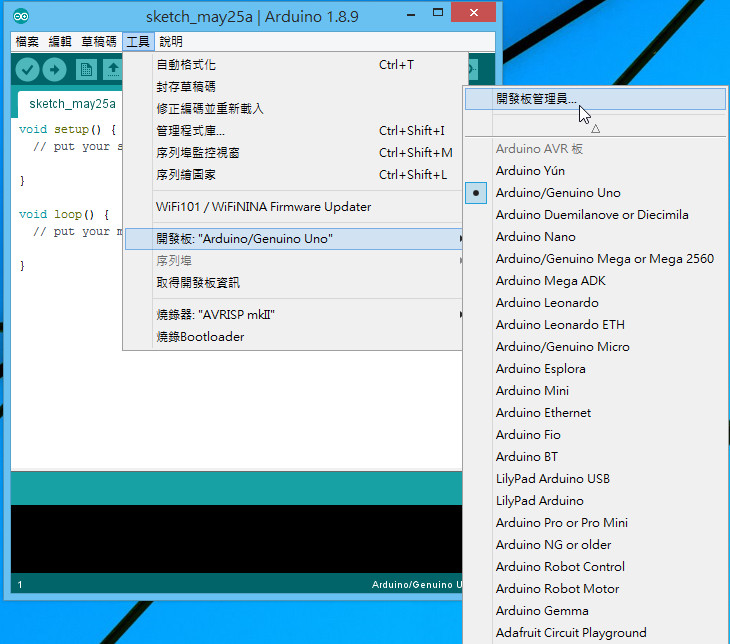The image size is (730, 644).
Task: Select LilyPad Arduino USB board
Action: (595, 479)
